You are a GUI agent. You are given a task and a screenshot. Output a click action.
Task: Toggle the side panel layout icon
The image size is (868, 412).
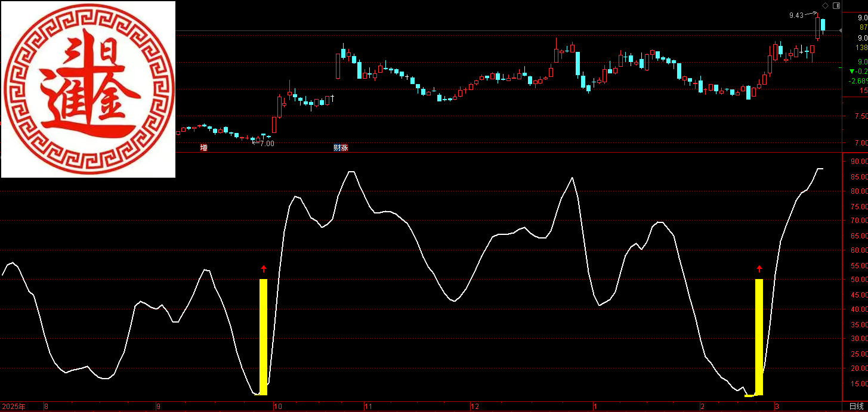pos(836,5)
